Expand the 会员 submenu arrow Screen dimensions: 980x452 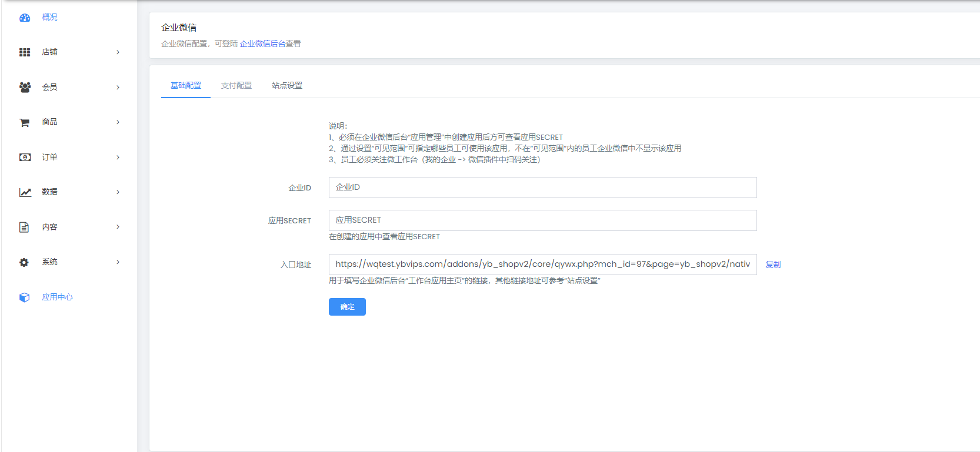point(118,88)
